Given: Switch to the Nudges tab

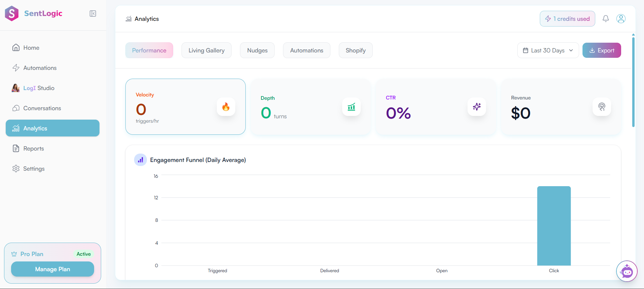Looking at the screenshot, I should point(257,50).
